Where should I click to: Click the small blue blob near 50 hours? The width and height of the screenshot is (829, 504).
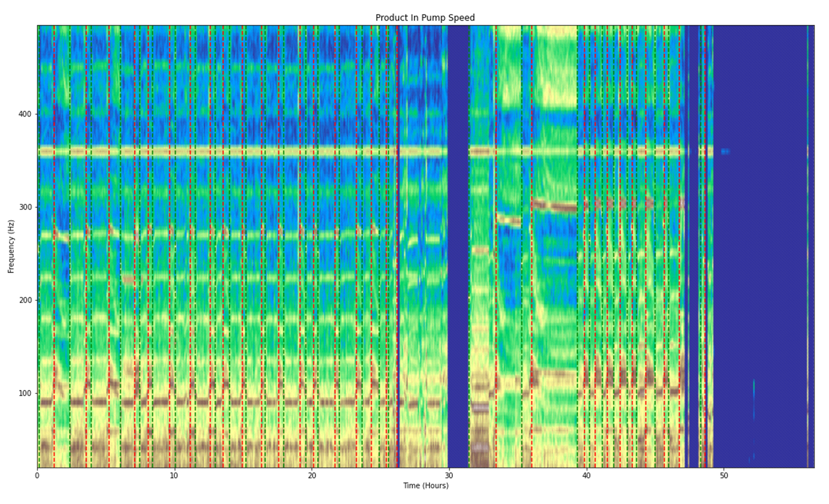click(x=725, y=151)
